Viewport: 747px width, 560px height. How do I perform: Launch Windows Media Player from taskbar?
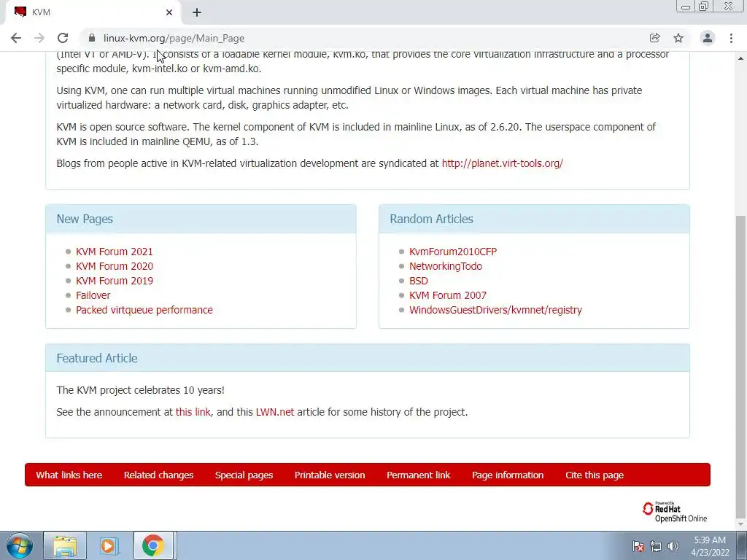pos(109,545)
